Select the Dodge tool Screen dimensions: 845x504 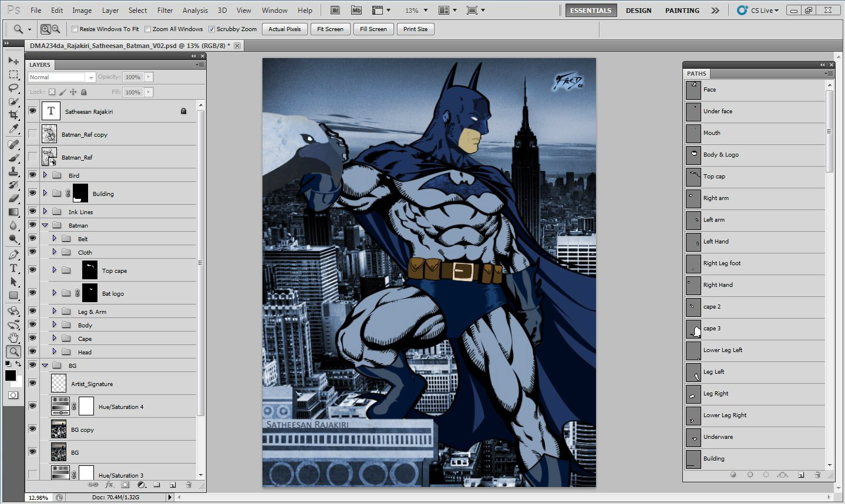[14, 239]
